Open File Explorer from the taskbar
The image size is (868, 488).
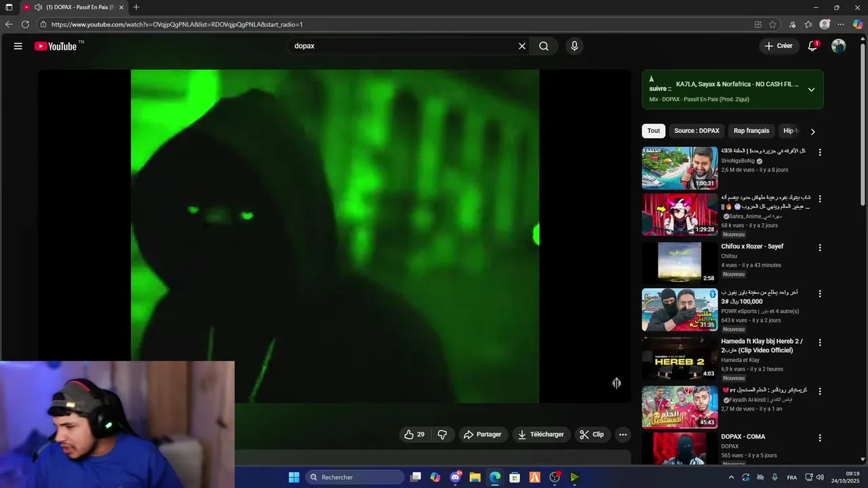coord(475,477)
